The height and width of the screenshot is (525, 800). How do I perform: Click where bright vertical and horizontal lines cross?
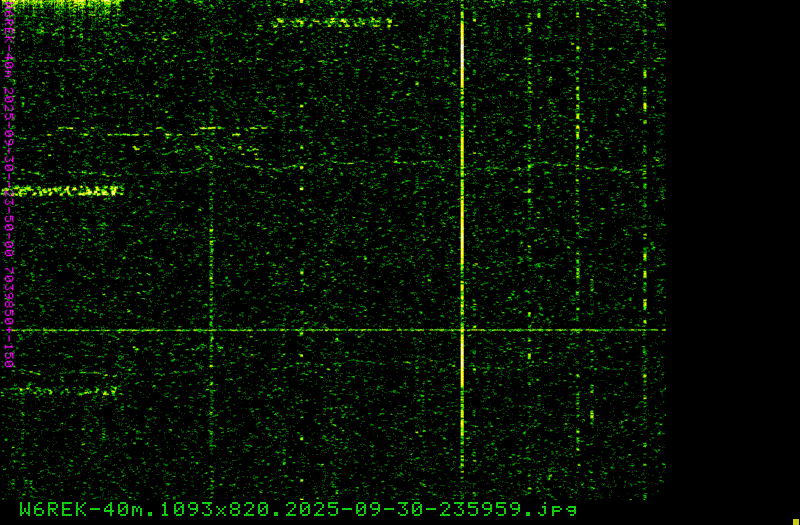[x=462, y=329]
